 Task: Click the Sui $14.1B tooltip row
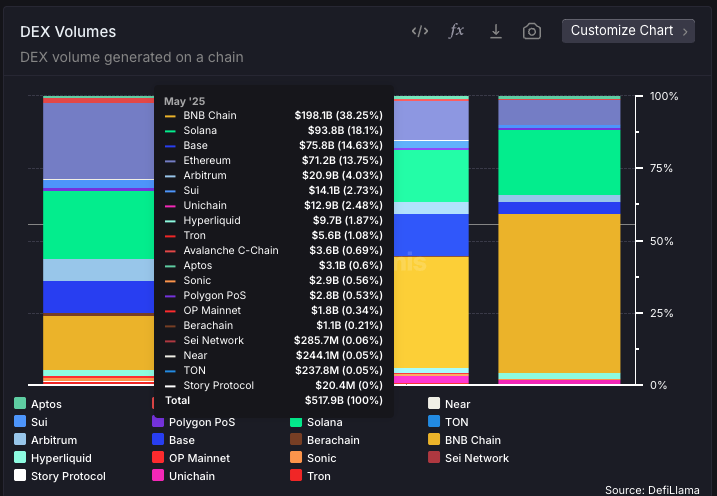pos(273,190)
